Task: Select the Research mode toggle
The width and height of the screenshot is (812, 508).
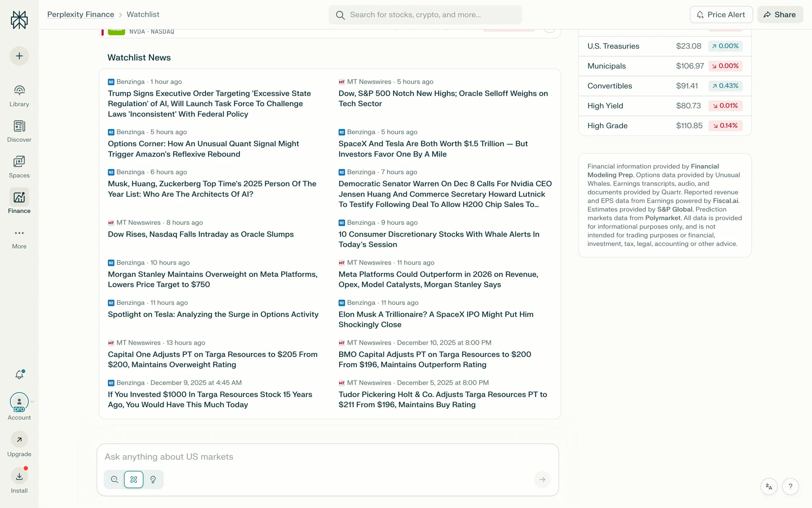Action: (x=134, y=480)
